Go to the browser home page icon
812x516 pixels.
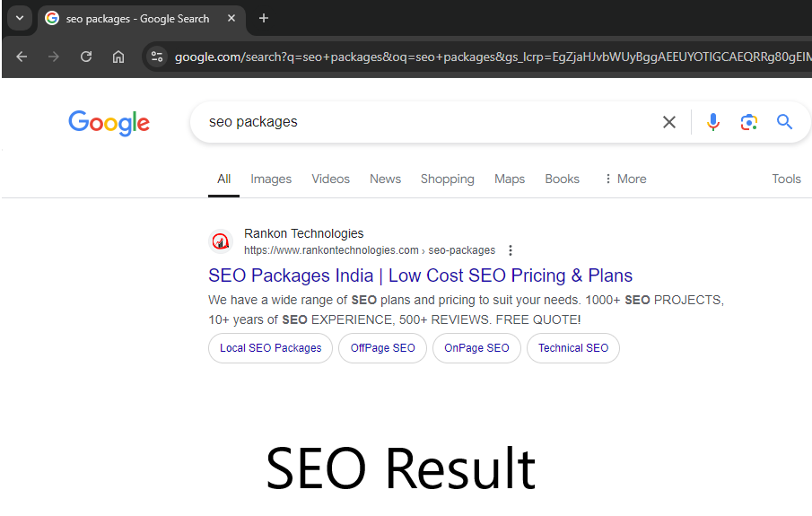(x=118, y=57)
